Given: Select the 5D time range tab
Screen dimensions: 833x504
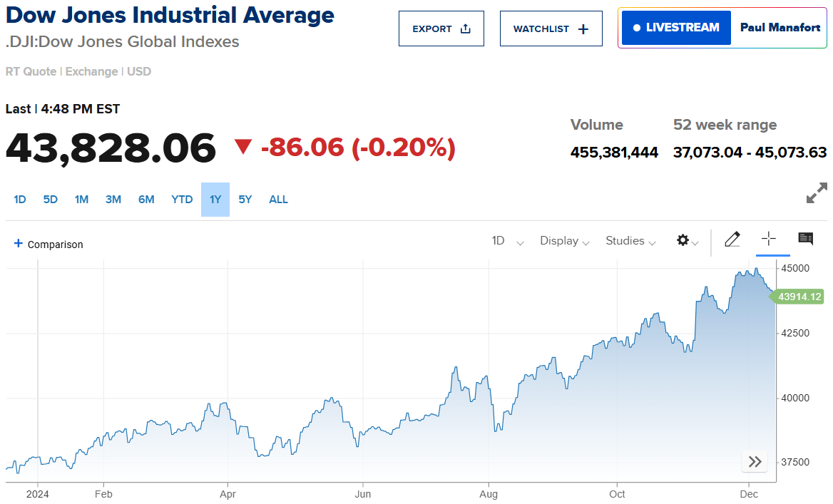Looking at the screenshot, I should [x=50, y=200].
